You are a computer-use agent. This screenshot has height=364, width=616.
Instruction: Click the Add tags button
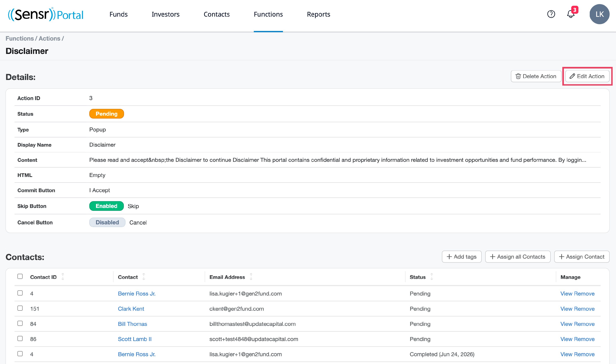point(462,257)
